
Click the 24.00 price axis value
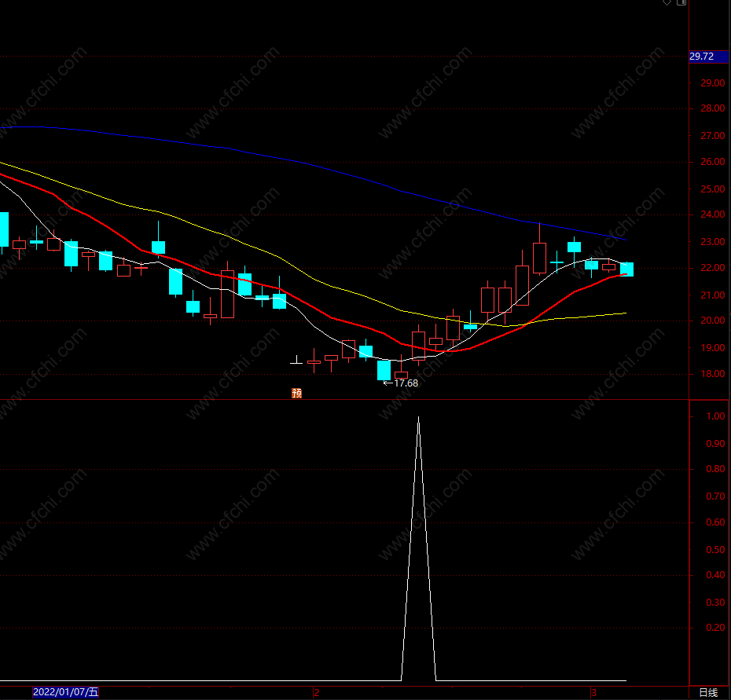[712, 214]
